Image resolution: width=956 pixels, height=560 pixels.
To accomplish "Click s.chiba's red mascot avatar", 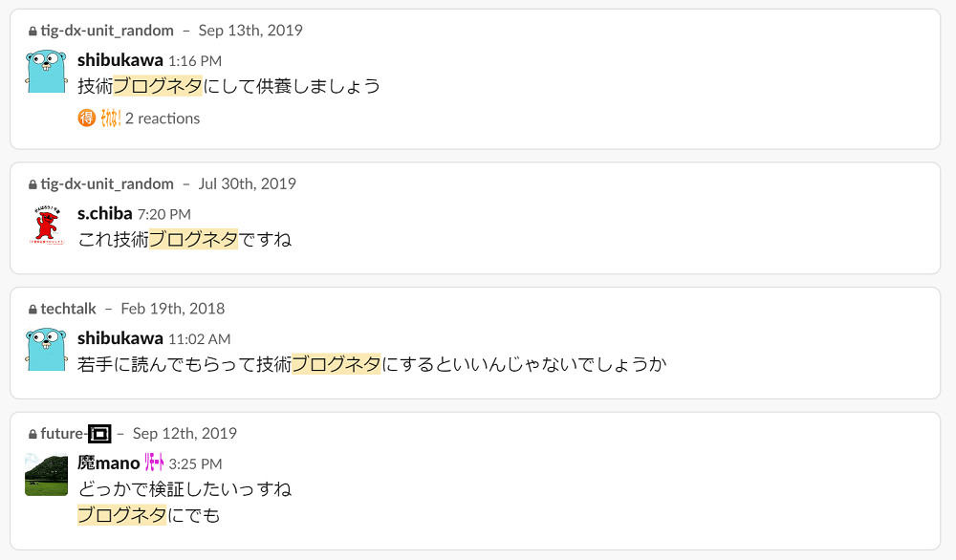I will click(46, 225).
